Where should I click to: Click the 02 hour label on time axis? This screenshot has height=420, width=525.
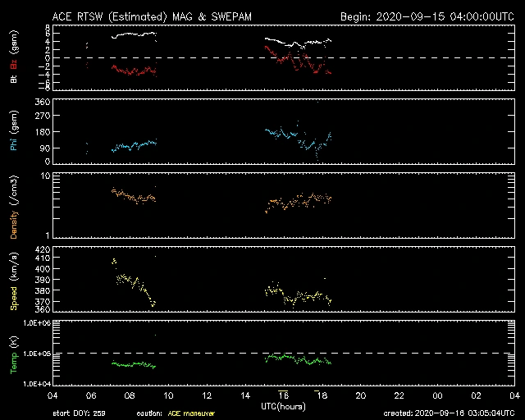point(476,395)
